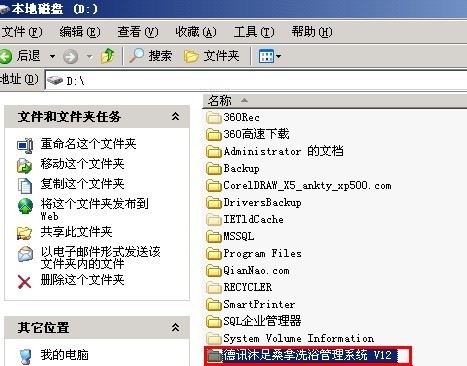Click the My Computer icon in sidebar
The image size is (467, 366).
pos(26,357)
